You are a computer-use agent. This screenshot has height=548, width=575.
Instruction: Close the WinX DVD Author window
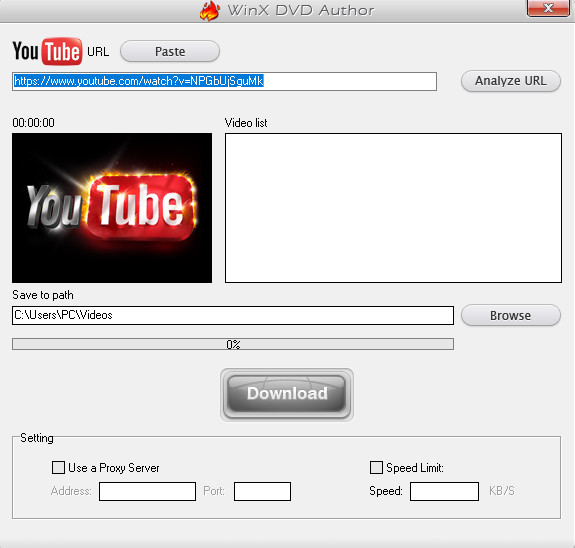point(548,8)
